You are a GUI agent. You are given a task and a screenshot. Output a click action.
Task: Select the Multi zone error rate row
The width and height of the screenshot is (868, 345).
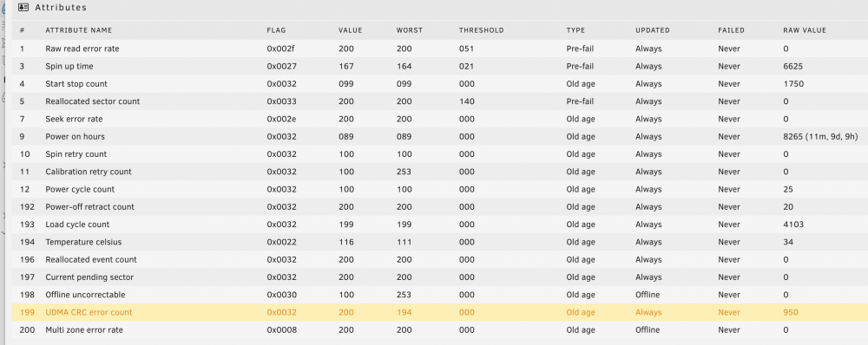[439, 330]
